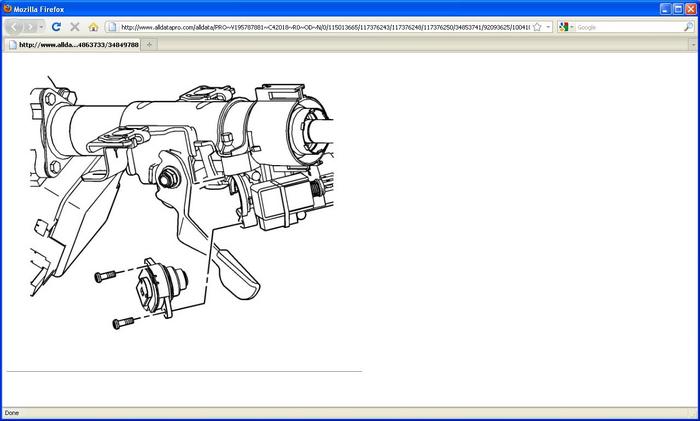
Task: Open a new tab
Action: pos(149,45)
